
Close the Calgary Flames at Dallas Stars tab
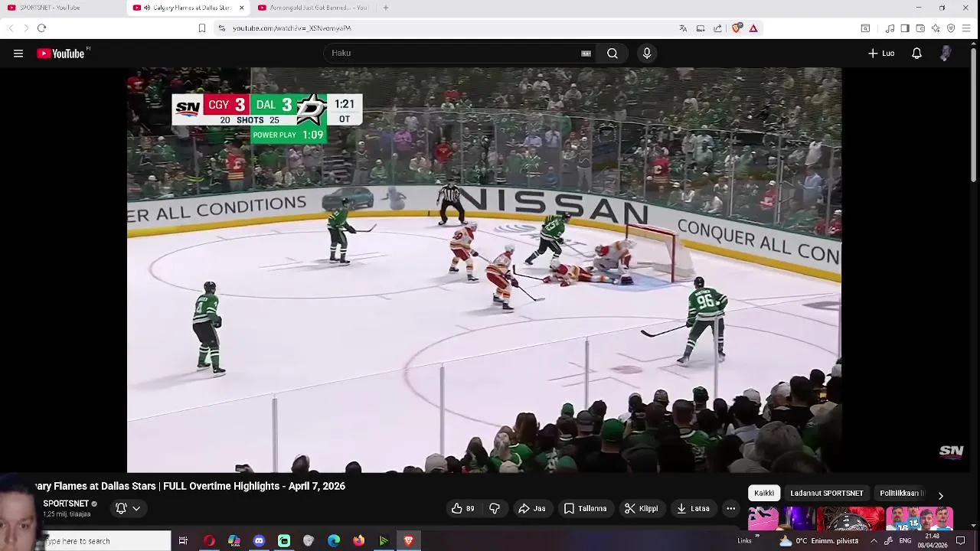tap(242, 8)
